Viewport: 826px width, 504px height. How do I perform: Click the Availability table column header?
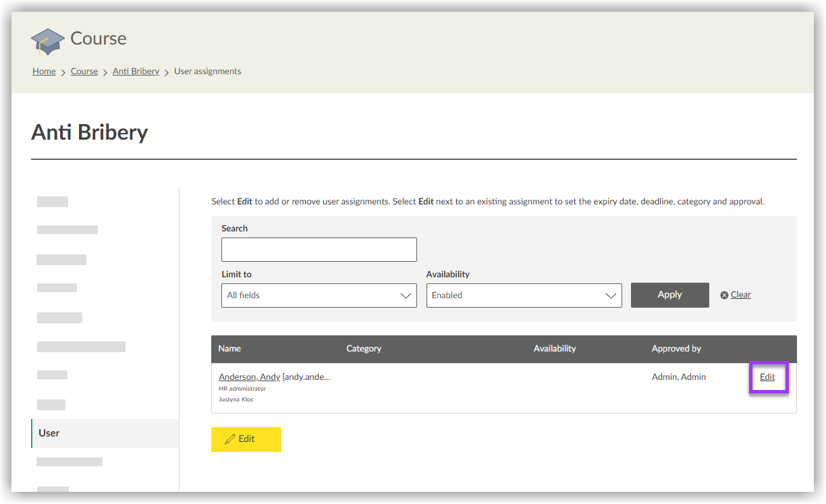coord(555,349)
